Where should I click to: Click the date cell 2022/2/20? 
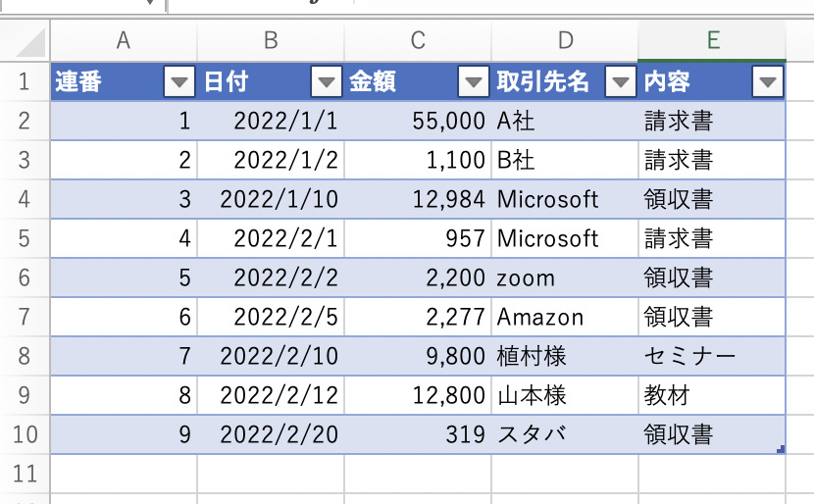click(271, 435)
